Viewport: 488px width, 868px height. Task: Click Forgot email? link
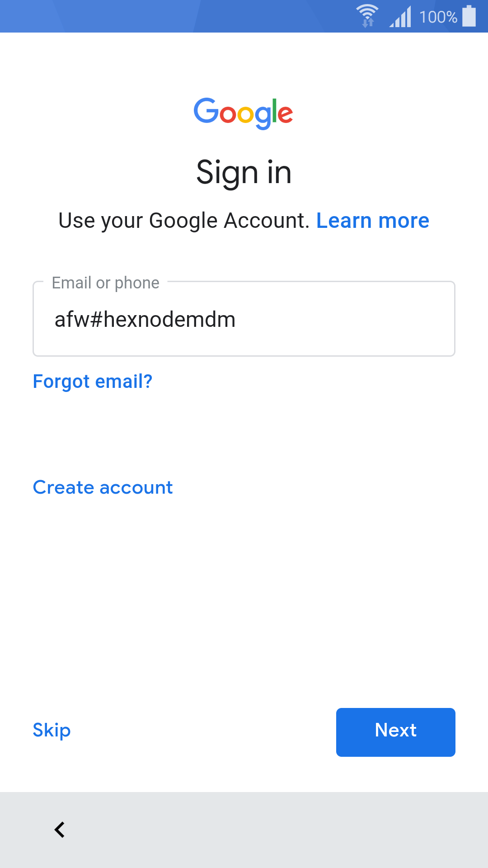point(93,382)
